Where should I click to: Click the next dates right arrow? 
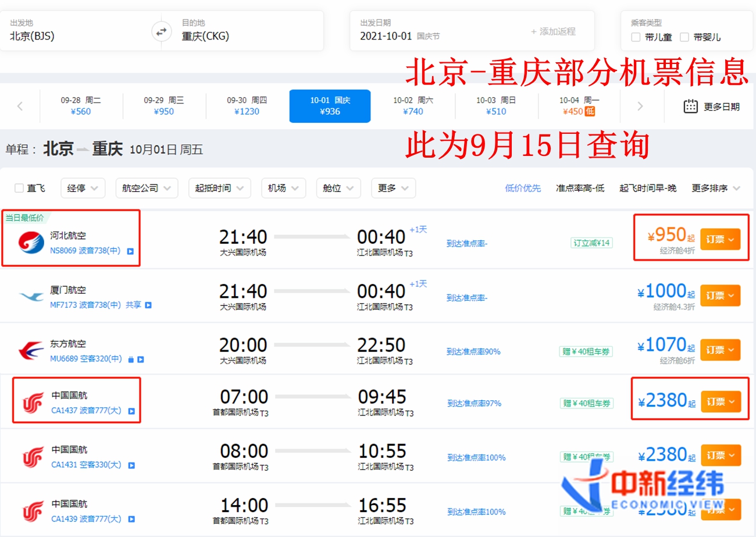(640, 106)
